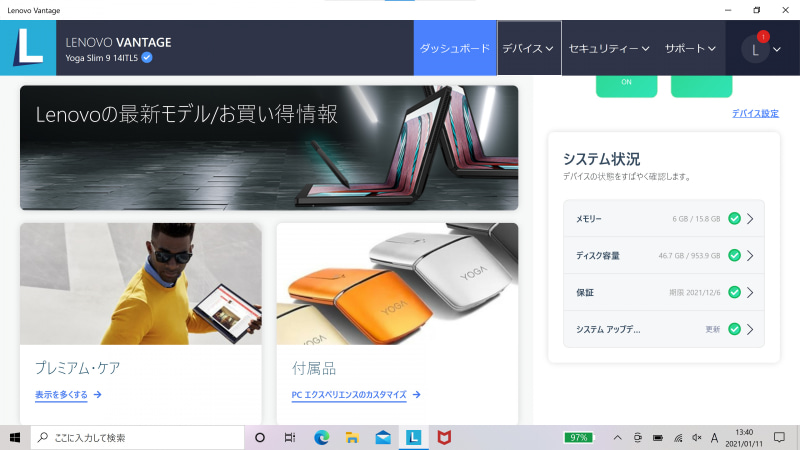Click the tray icon left of battery
Viewport: 800px width, 450px height.
pyautogui.click(x=638, y=438)
